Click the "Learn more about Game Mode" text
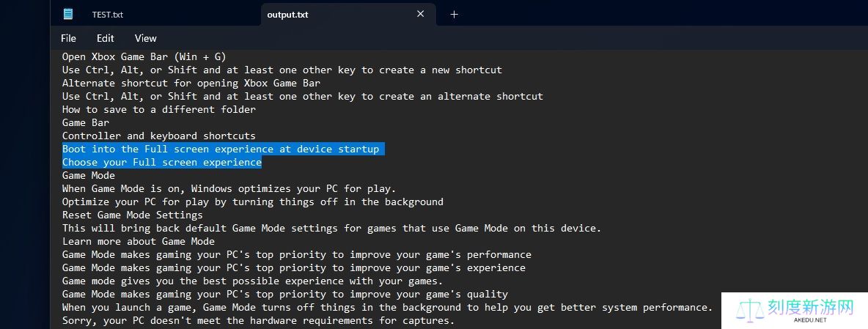The height and width of the screenshot is (329, 868). point(138,241)
